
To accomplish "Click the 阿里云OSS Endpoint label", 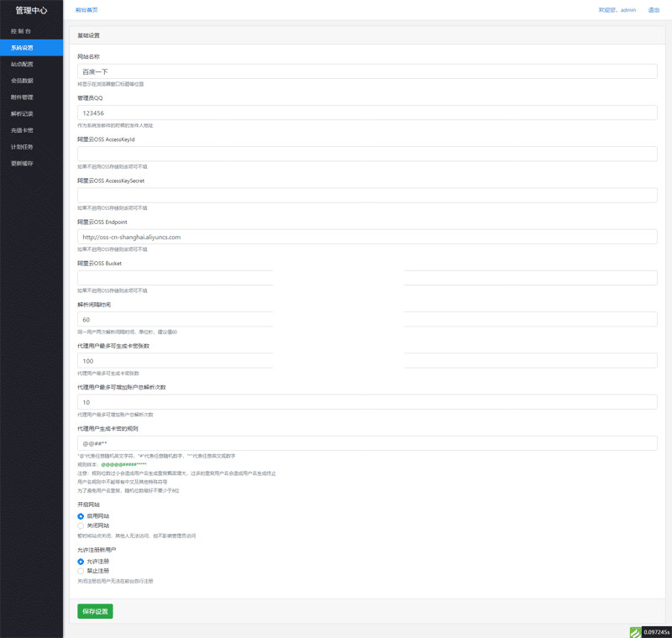I will (x=102, y=222).
